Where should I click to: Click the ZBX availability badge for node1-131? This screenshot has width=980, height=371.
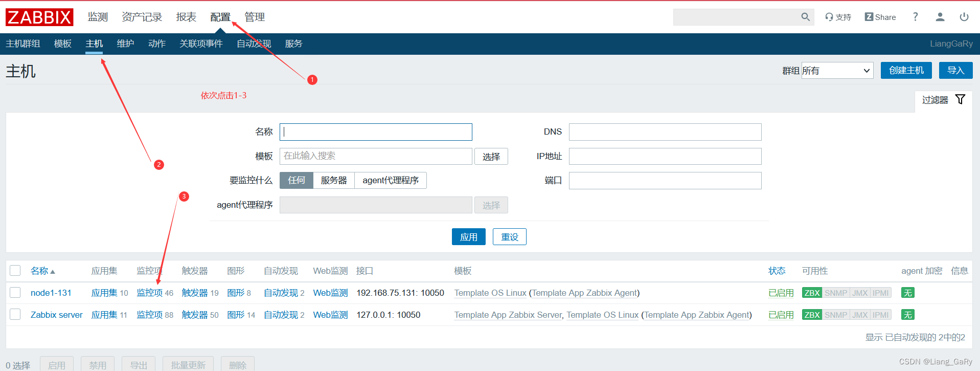pyautogui.click(x=812, y=293)
